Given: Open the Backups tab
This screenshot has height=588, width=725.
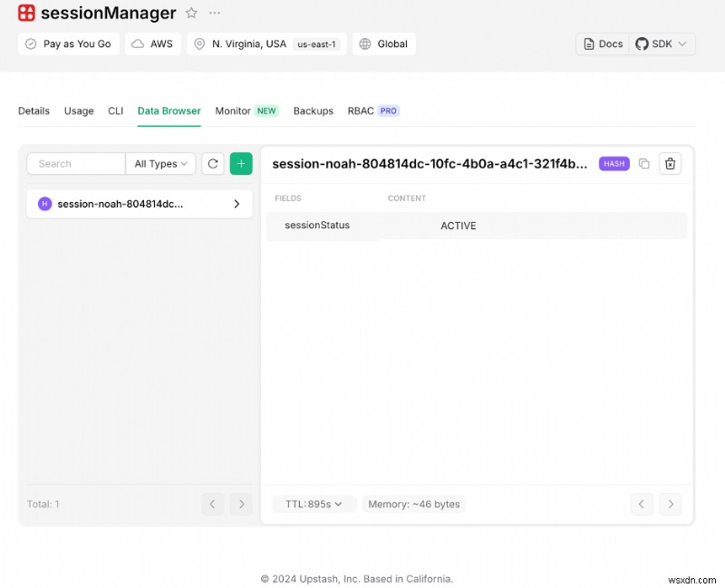Looking at the screenshot, I should point(314,111).
